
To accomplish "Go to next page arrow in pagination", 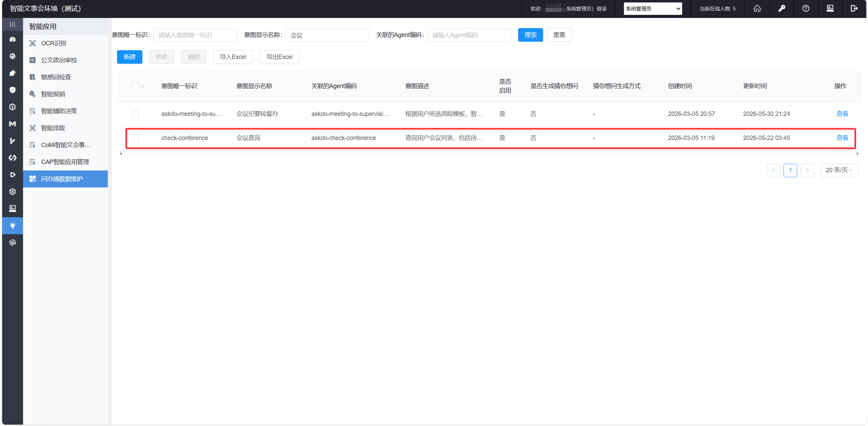I will point(807,170).
